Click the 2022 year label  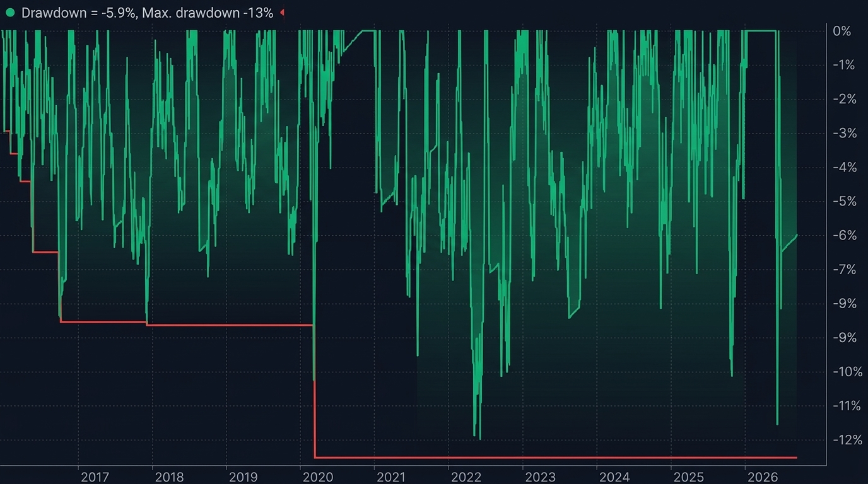pyautogui.click(x=466, y=476)
